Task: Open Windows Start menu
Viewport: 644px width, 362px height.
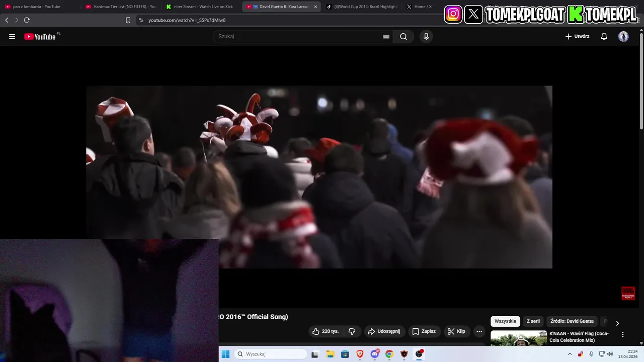Action: 225,354
